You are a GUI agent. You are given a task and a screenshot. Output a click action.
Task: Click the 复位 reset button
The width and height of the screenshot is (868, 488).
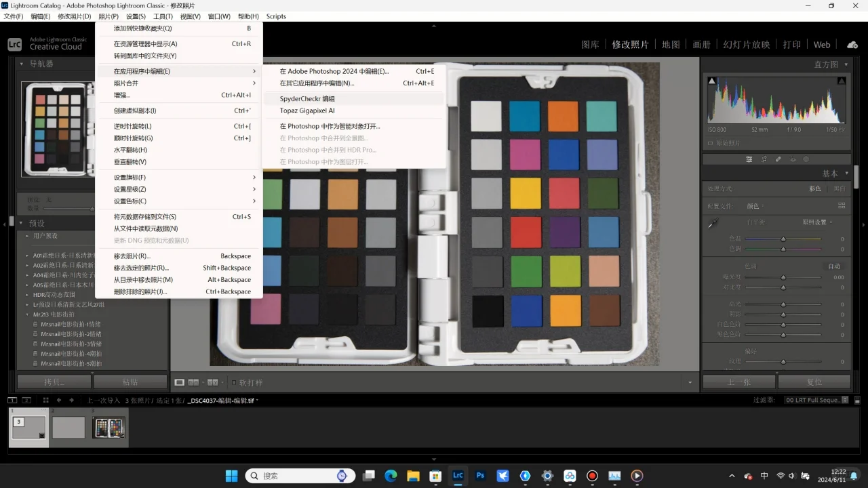pyautogui.click(x=814, y=382)
